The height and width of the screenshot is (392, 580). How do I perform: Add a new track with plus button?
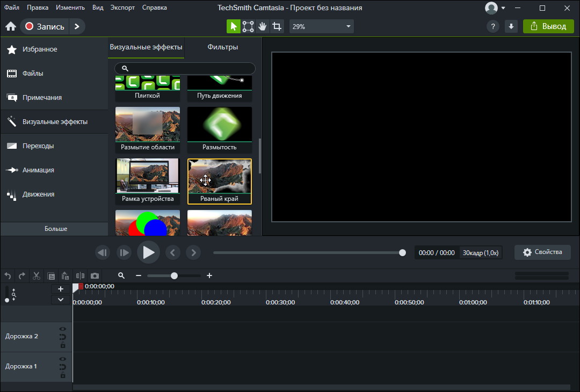[61, 289]
